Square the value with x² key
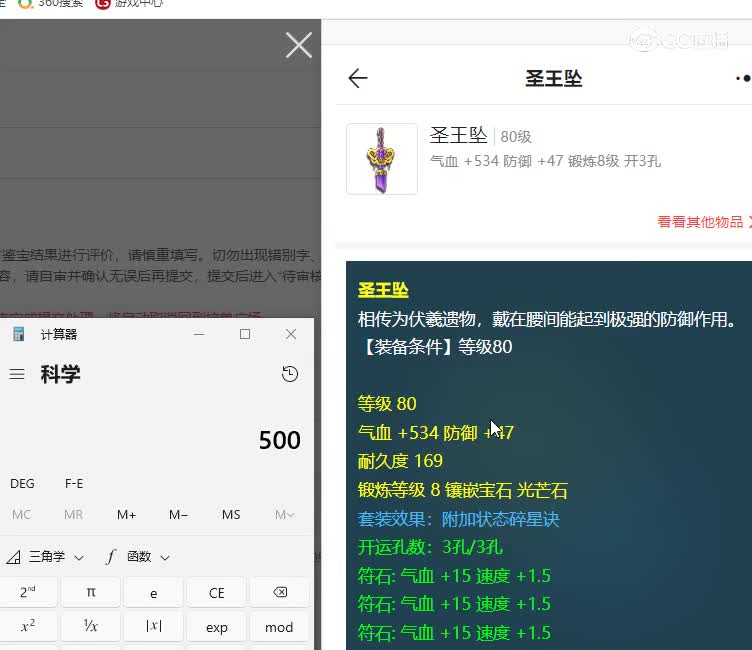Viewport: 752px width, 650px height. point(28,626)
